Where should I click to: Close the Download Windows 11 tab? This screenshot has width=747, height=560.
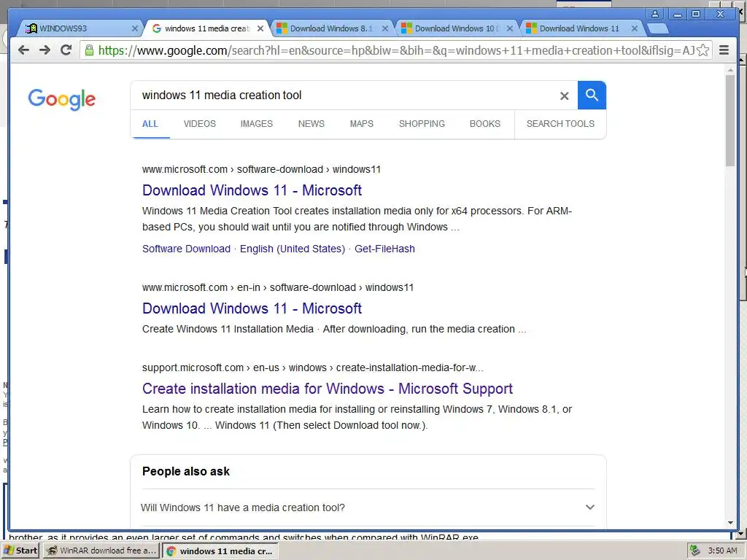(635, 28)
